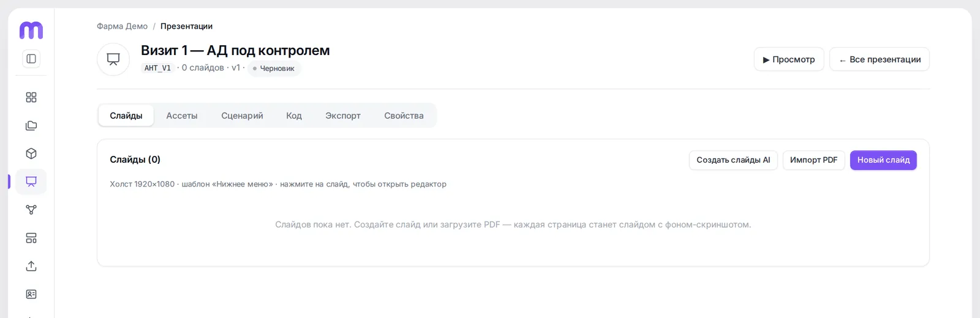Toggle the sidebar collapse panel icon

pos(31,59)
